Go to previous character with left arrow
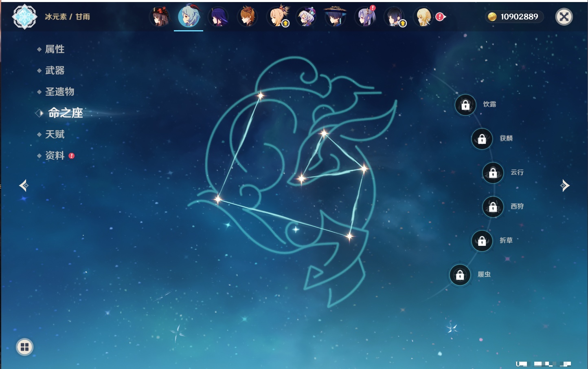 click(x=24, y=186)
